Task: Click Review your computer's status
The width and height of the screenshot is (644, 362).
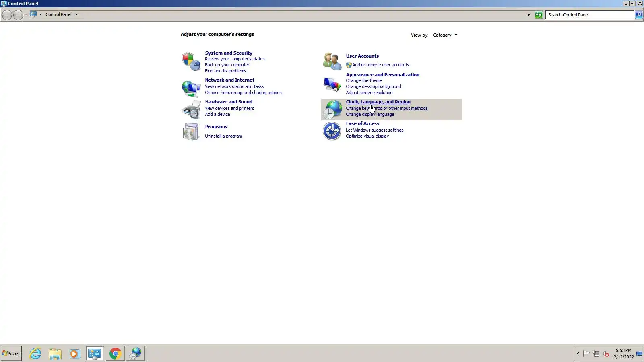Action: [x=235, y=59]
